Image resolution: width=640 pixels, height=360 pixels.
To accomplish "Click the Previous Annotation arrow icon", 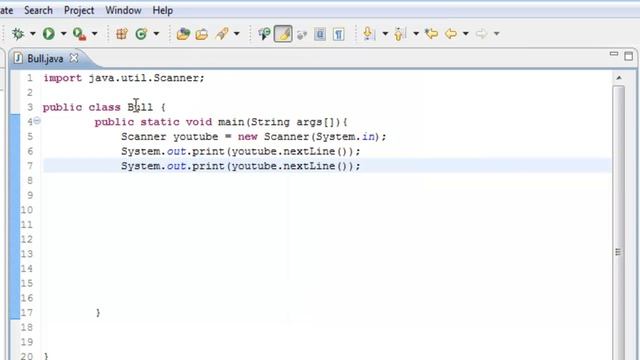I will point(400,33).
